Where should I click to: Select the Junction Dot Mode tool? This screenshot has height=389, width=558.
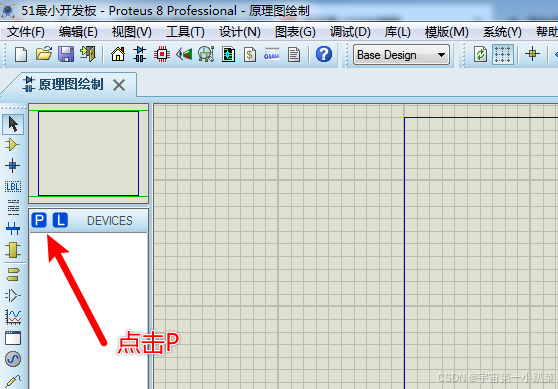[13, 165]
